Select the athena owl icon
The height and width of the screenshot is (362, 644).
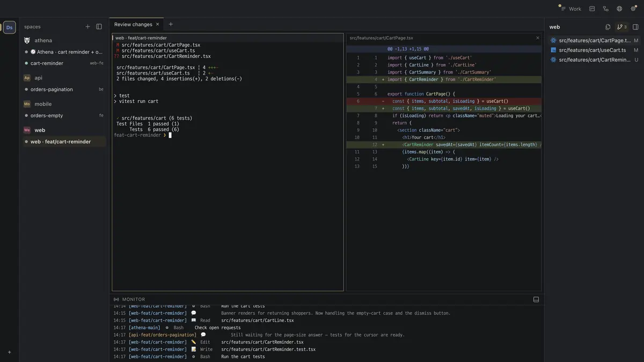tap(27, 40)
